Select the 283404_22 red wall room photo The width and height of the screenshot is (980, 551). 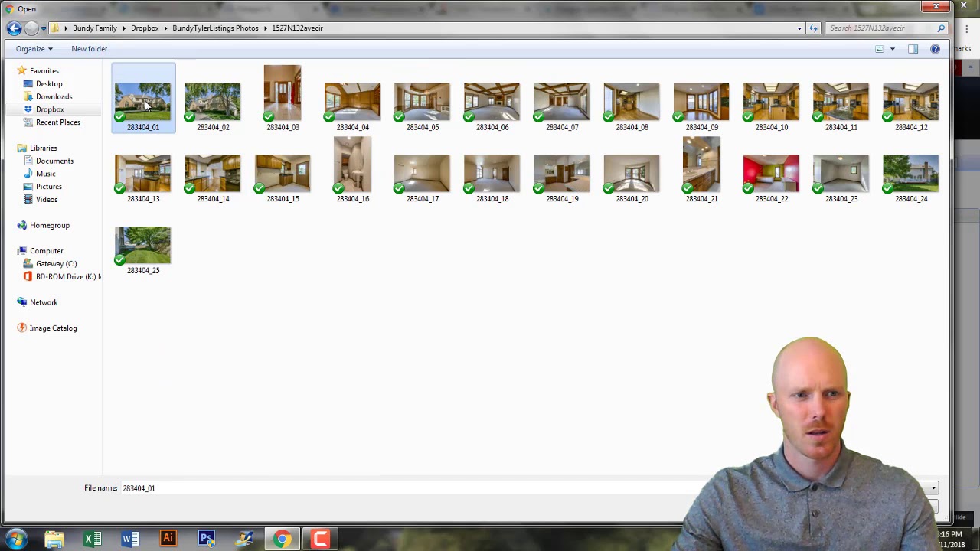pos(771,174)
